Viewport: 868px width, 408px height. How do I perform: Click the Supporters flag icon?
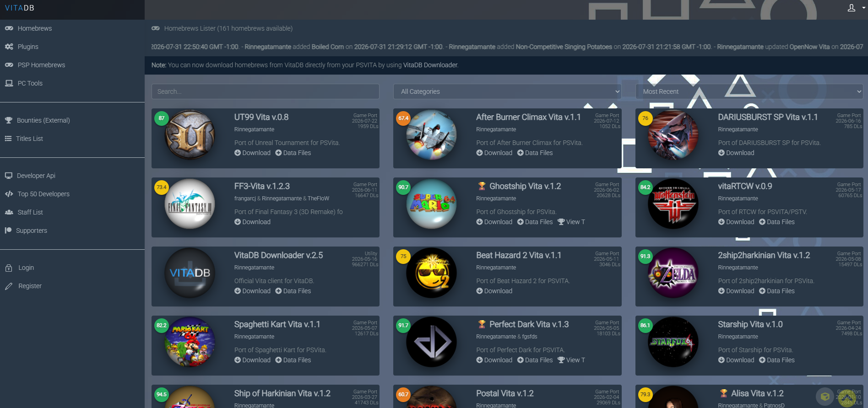pyautogui.click(x=8, y=231)
